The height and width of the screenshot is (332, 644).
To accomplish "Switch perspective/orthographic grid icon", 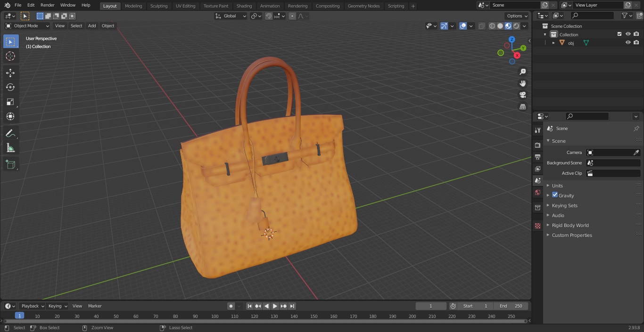I will [522, 107].
